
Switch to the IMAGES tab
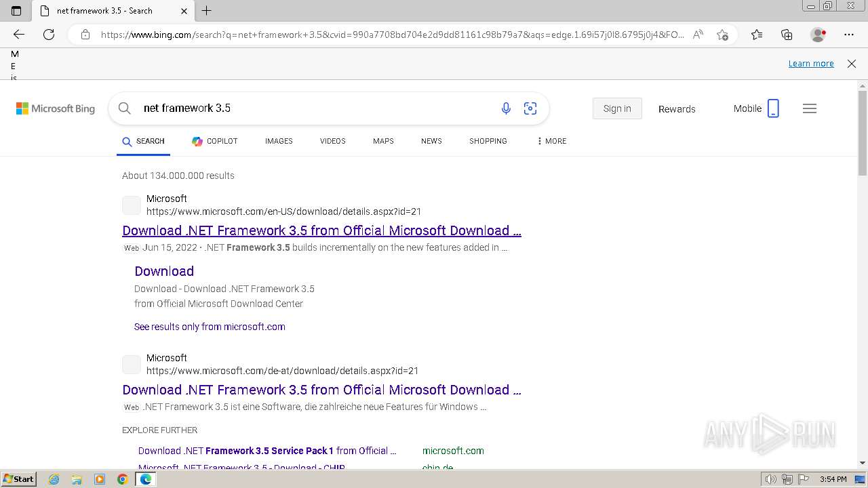[x=279, y=141]
